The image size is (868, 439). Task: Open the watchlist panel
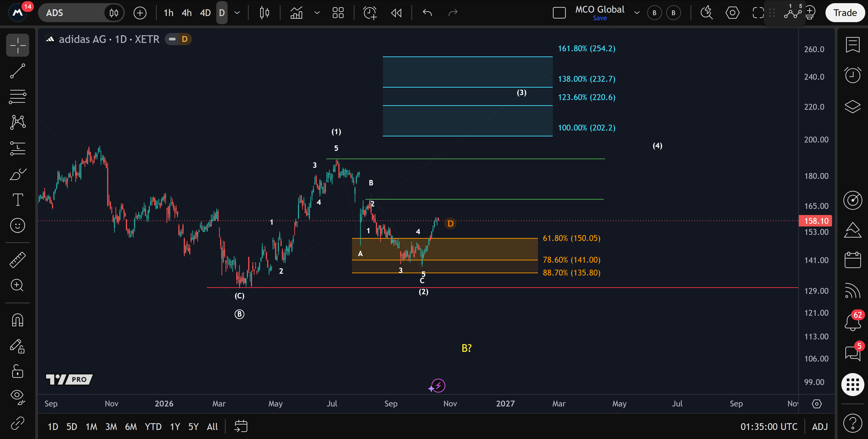click(x=852, y=45)
